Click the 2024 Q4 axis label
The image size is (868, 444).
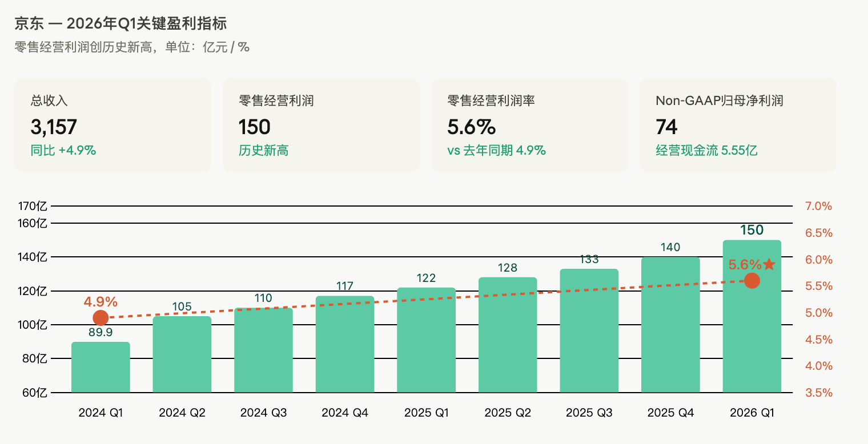345,413
